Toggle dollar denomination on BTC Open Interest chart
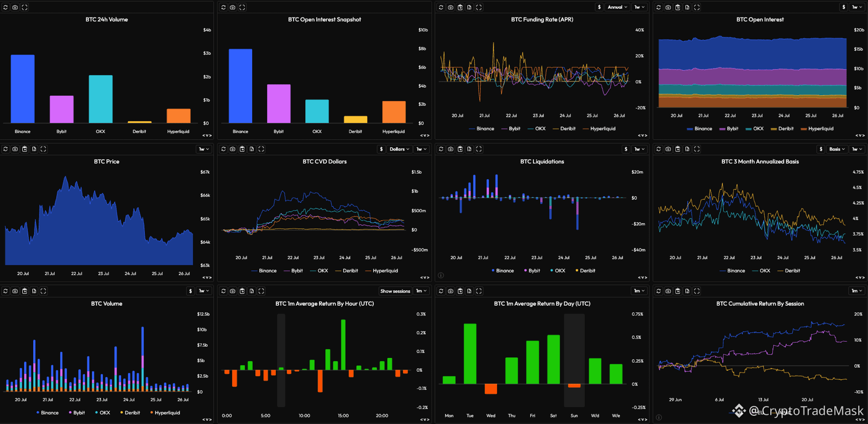The height and width of the screenshot is (424, 868). [x=843, y=7]
